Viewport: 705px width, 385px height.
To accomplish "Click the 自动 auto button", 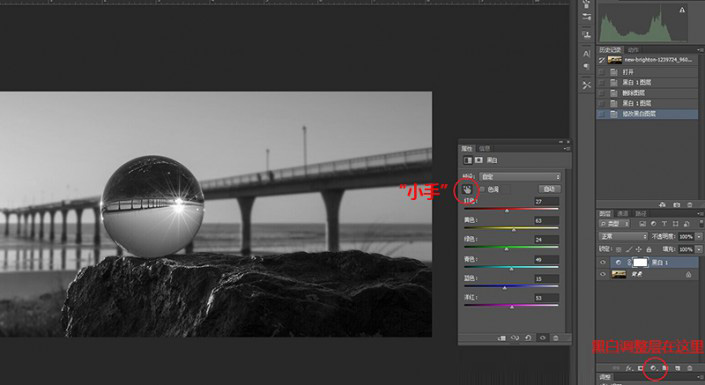I will pos(549,189).
